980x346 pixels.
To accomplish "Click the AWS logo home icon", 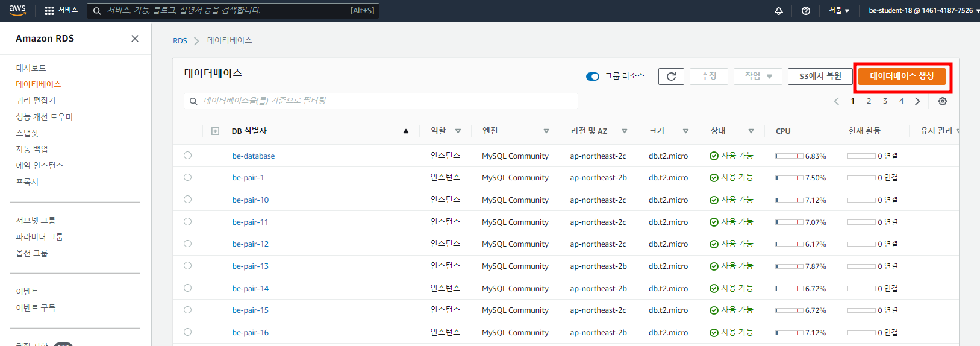I will 17,10.
